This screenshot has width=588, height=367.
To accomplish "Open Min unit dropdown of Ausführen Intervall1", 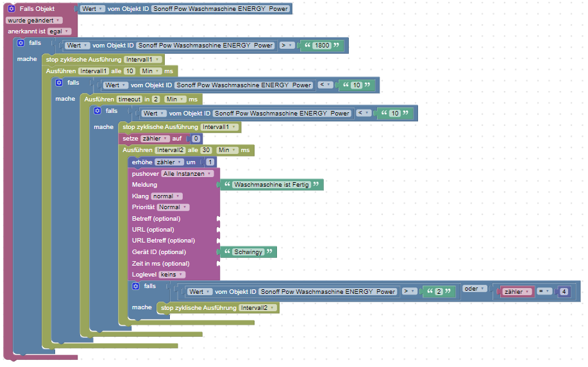I will 151,71.
